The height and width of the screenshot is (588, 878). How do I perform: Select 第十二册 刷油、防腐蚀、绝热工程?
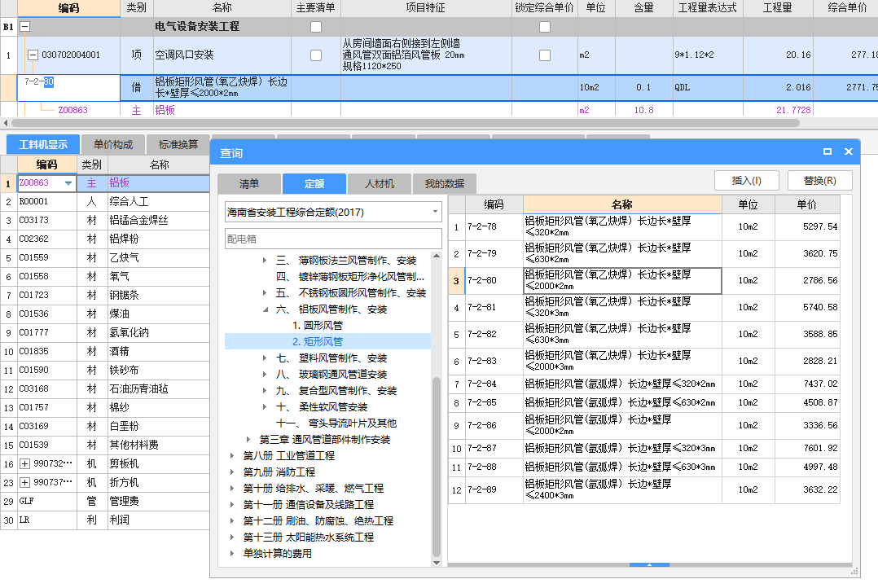[318, 520]
